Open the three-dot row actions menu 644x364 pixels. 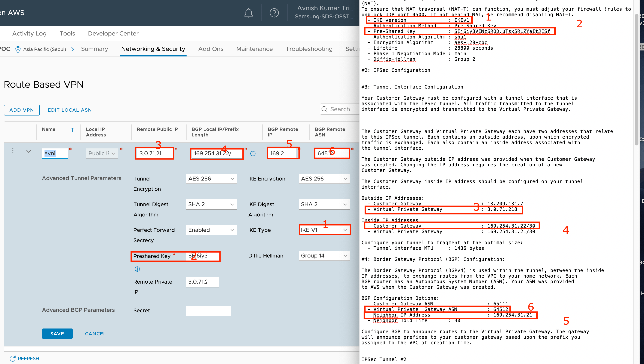pos(13,151)
